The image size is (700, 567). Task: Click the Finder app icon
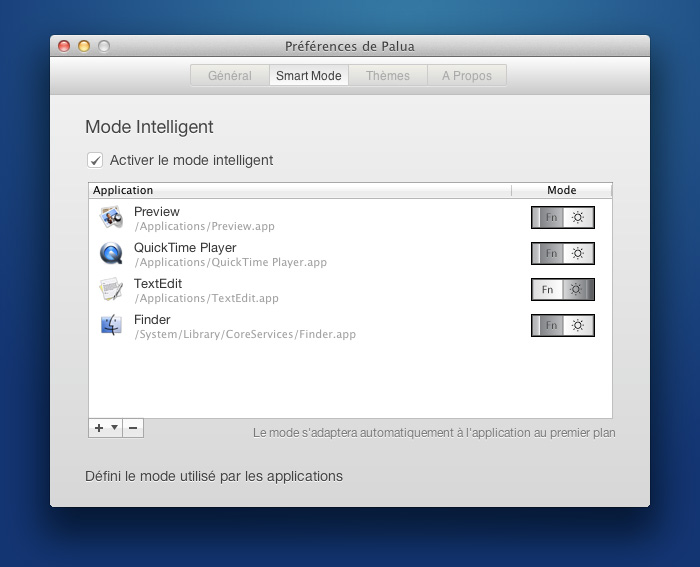[x=111, y=325]
